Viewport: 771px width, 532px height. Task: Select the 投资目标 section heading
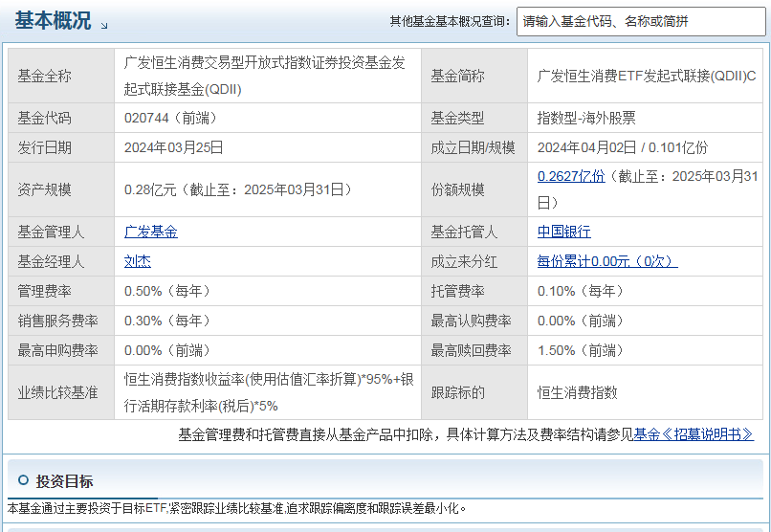[x=64, y=481]
